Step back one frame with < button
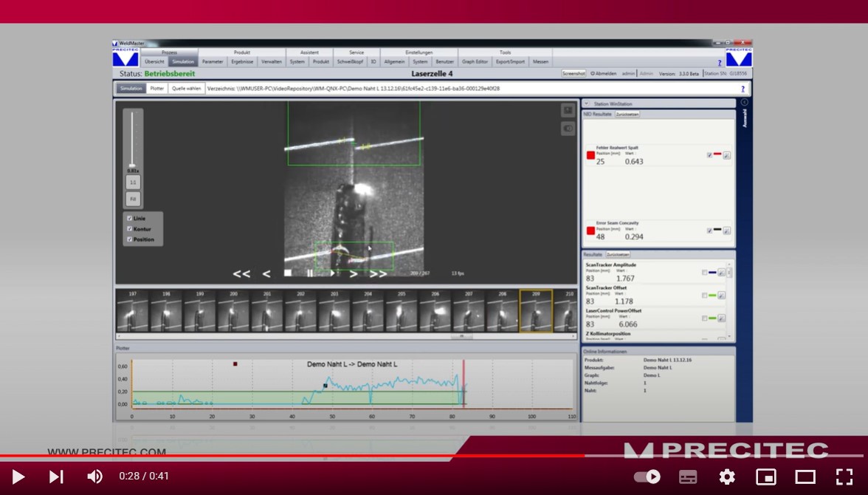This screenshot has width=868, height=495. (266, 274)
